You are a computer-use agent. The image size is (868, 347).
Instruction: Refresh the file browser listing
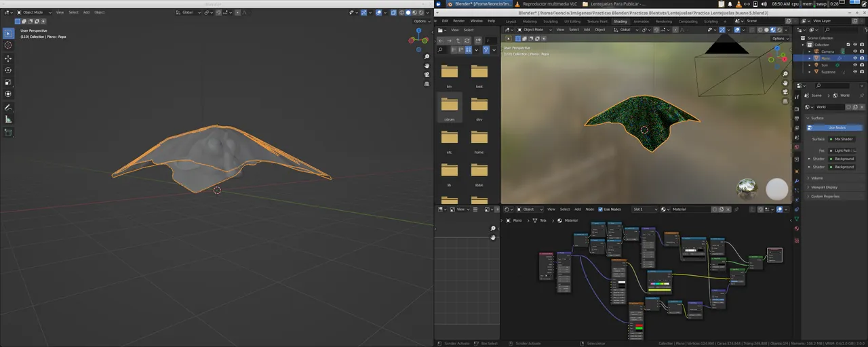(x=467, y=41)
